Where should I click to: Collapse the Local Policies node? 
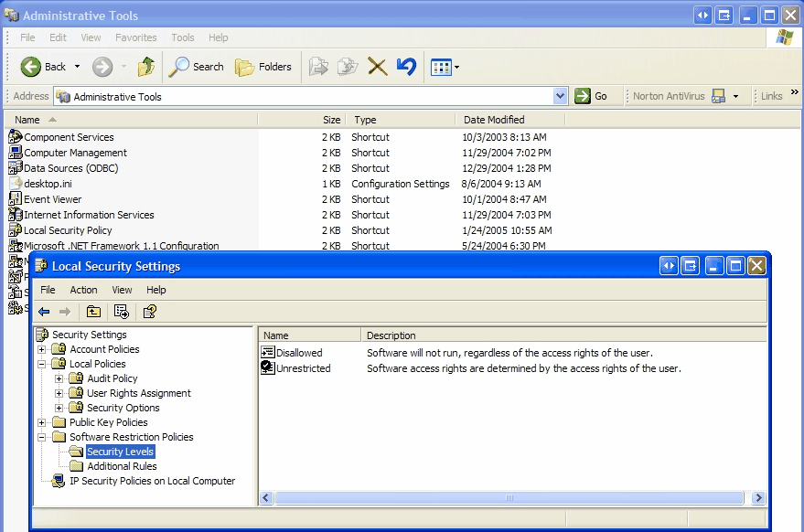pyautogui.click(x=41, y=364)
